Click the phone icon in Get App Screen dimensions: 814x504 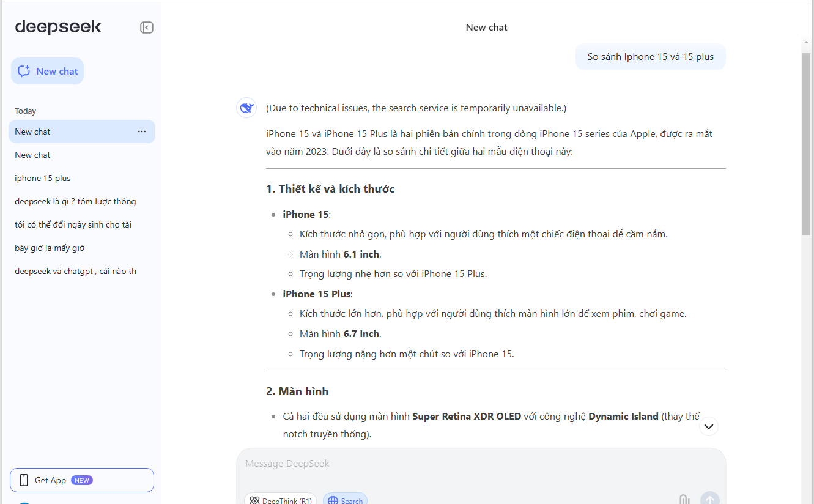click(24, 480)
